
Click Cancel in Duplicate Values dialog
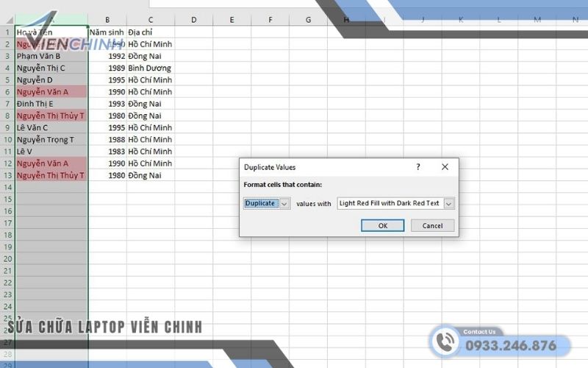click(432, 225)
